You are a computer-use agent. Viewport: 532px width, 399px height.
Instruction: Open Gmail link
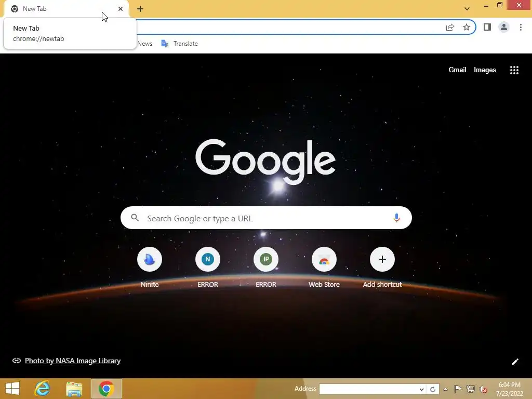457,70
